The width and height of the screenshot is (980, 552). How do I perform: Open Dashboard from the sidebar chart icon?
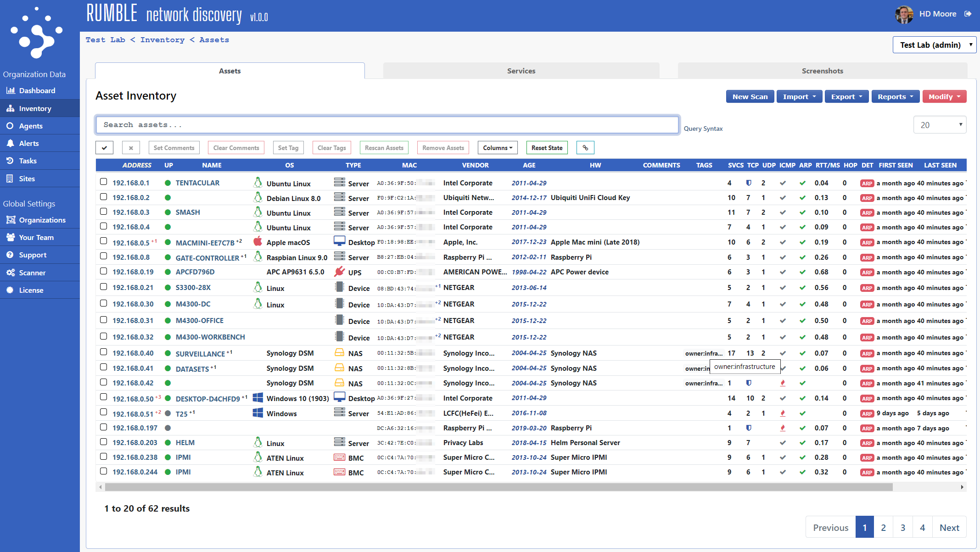pyautogui.click(x=11, y=91)
